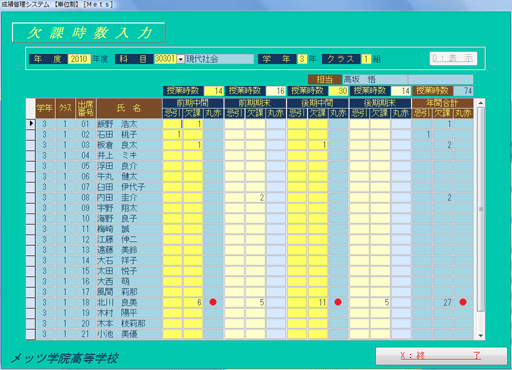512x370 pixels.
Task: Click 前期期末 欠課 value 5 for 北川
Action: pyautogui.click(x=255, y=302)
